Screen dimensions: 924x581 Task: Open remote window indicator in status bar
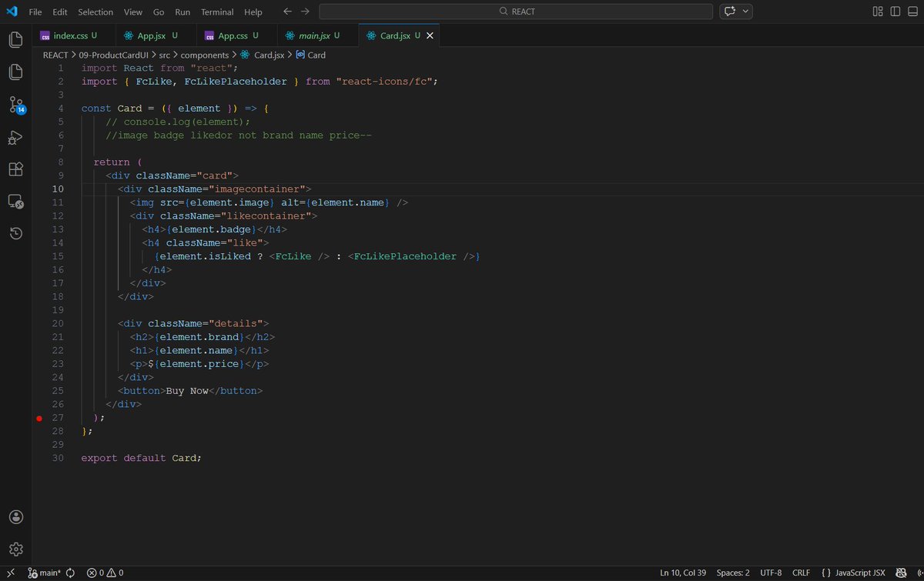coord(11,573)
